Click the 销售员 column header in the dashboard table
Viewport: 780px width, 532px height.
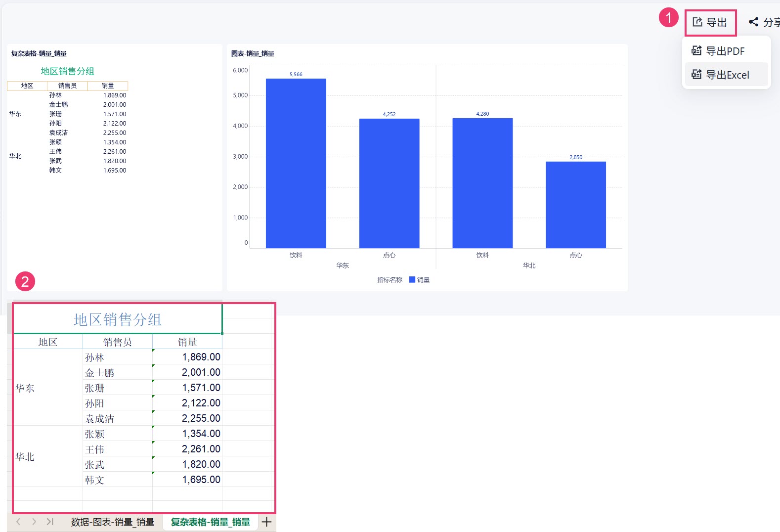tap(67, 86)
